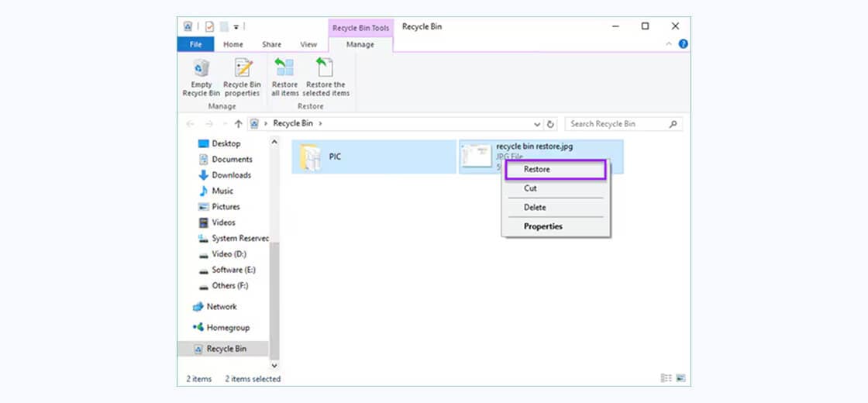868x403 pixels.
Task: Open Recycle Bin properties
Action: click(242, 77)
